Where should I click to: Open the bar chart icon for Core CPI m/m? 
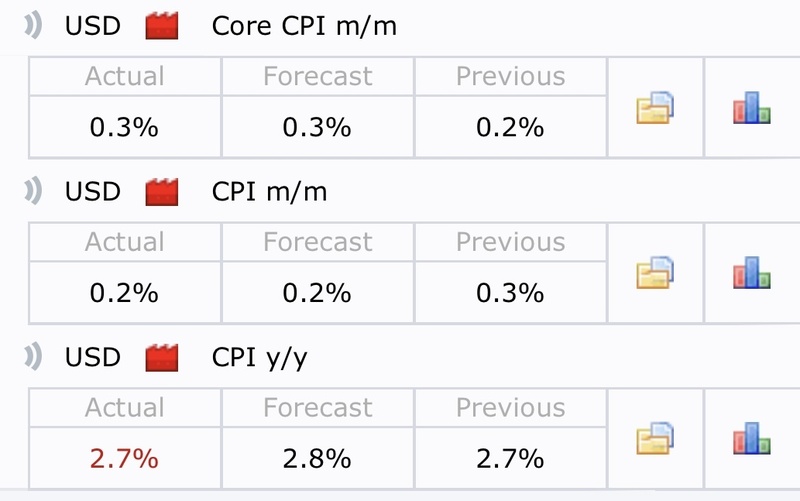tap(752, 107)
